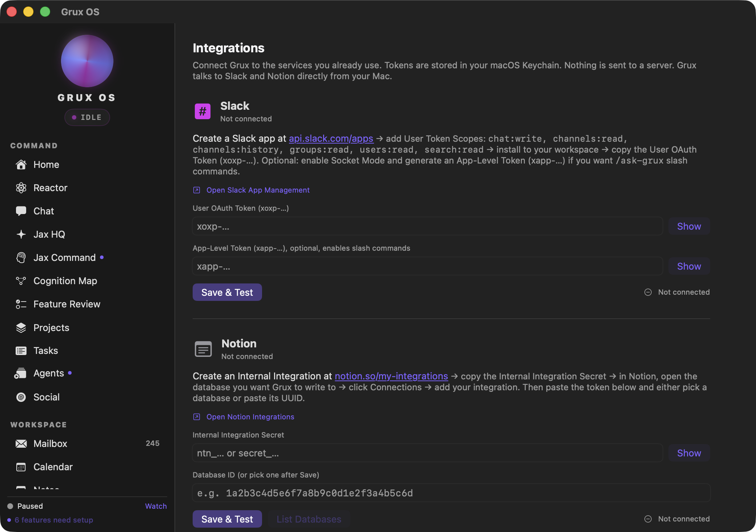Viewport: 756px width, 532px height.
Task: Click the Grux OS gradient orb avatar
Action: tap(87, 61)
